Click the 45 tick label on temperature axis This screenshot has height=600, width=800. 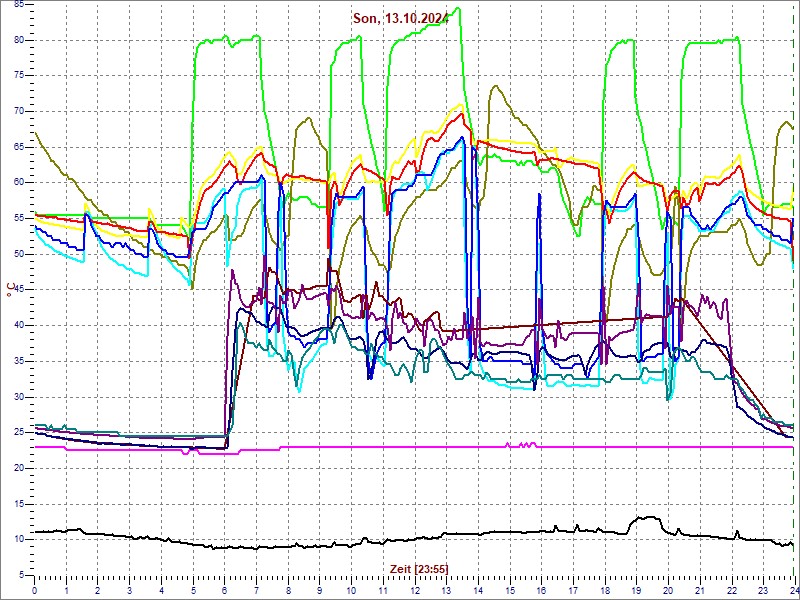(18, 290)
